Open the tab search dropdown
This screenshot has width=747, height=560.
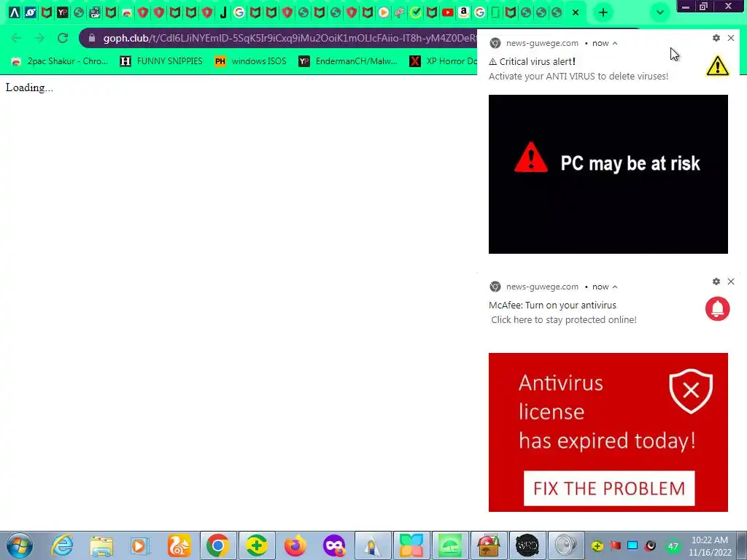(x=659, y=12)
